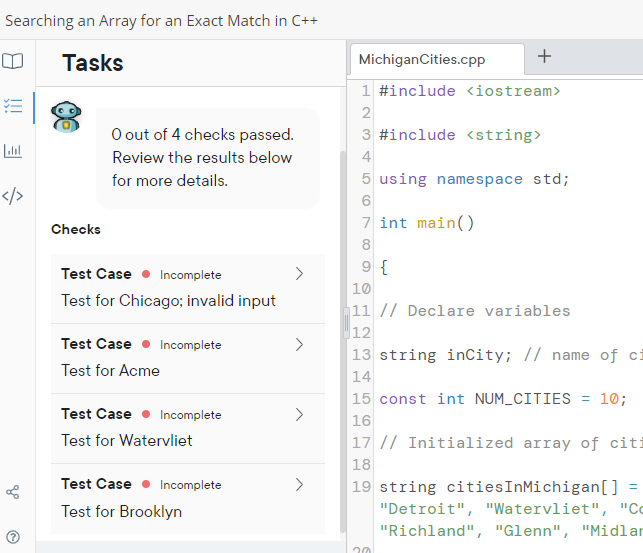The height and width of the screenshot is (553, 643).
Task: Click the 'Checks' heading
Action: (76, 229)
